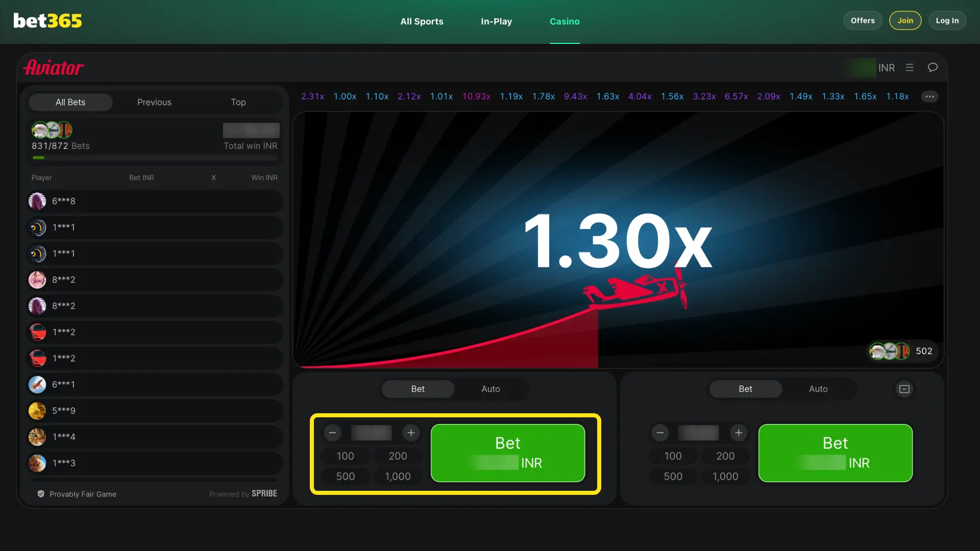Place bet with right green Bet button
The width and height of the screenshot is (980, 551).
tap(836, 453)
